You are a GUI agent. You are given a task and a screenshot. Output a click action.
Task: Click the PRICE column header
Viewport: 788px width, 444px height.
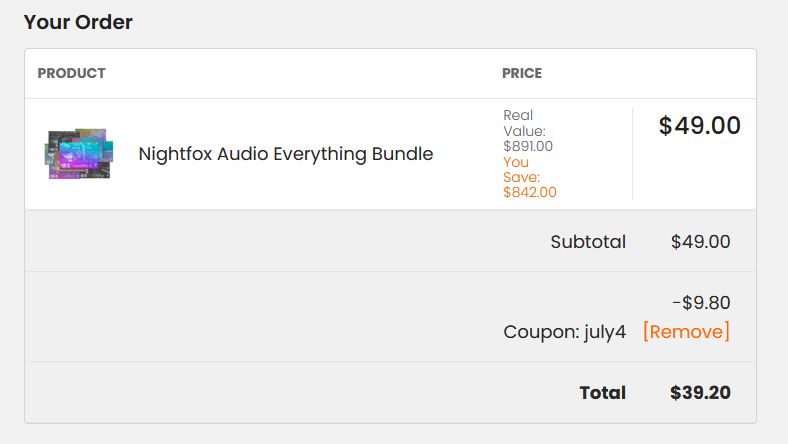click(522, 73)
